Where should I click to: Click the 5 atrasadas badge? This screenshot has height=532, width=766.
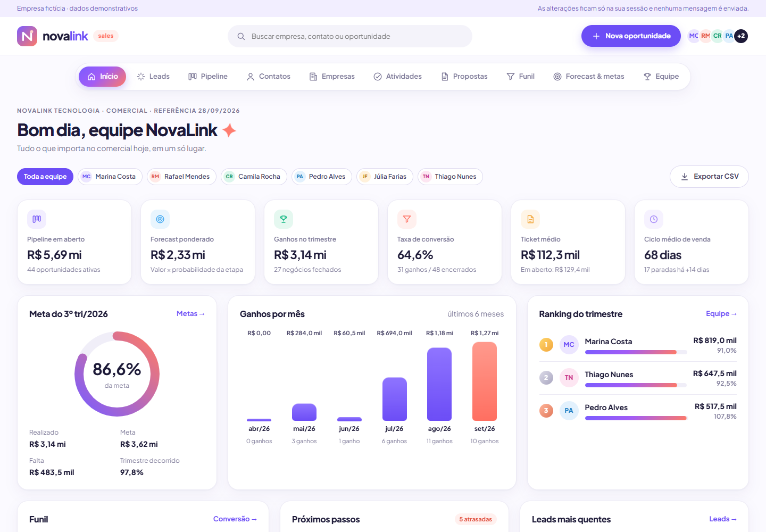coord(476,519)
